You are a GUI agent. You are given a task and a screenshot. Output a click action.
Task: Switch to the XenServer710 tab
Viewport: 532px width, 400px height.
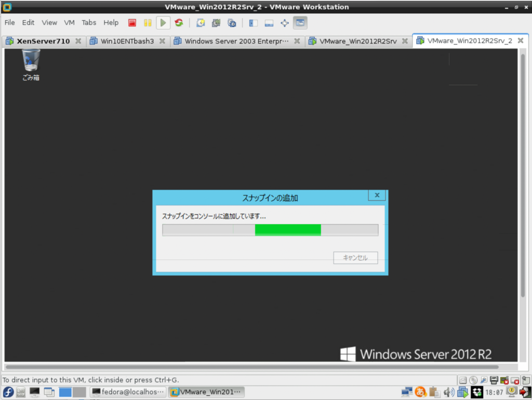[x=43, y=41]
